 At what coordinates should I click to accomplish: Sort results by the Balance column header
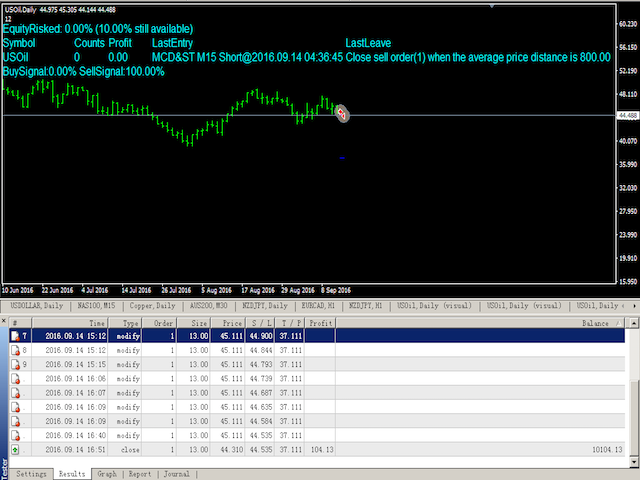click(600, 323)
